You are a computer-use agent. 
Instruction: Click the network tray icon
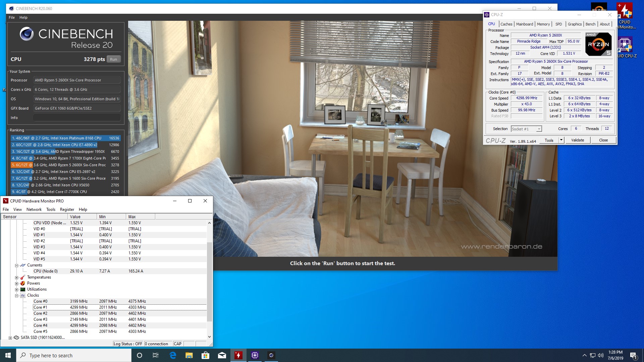click(x=593, y=355)
